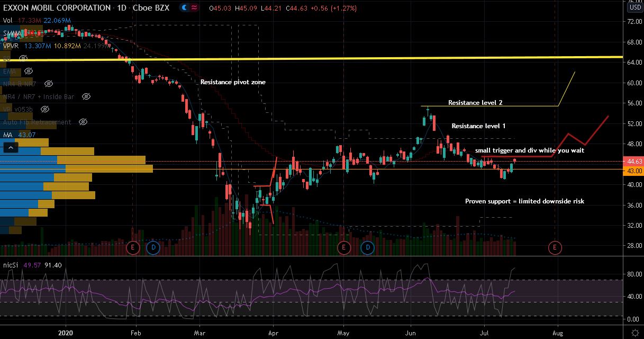Click the 2020 year label on time axis
The width and height of the screenshot is (644, 339).
pos(67,332)
